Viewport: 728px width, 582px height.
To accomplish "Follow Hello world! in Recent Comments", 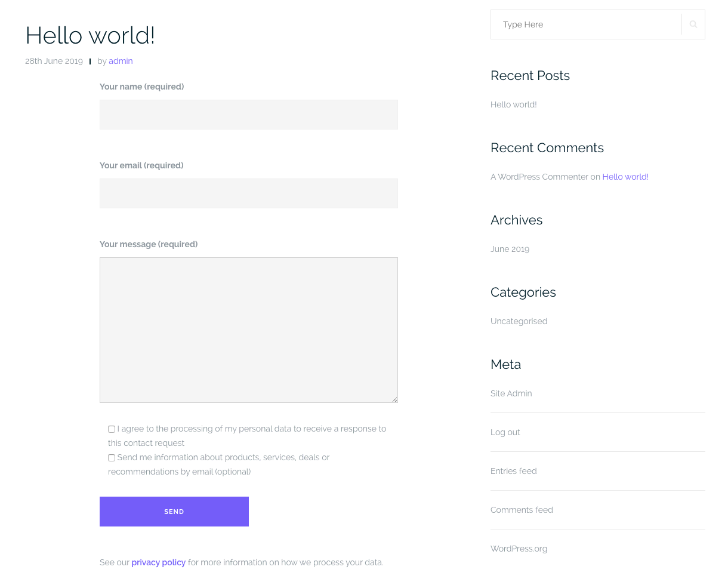I will click(625, 177).
